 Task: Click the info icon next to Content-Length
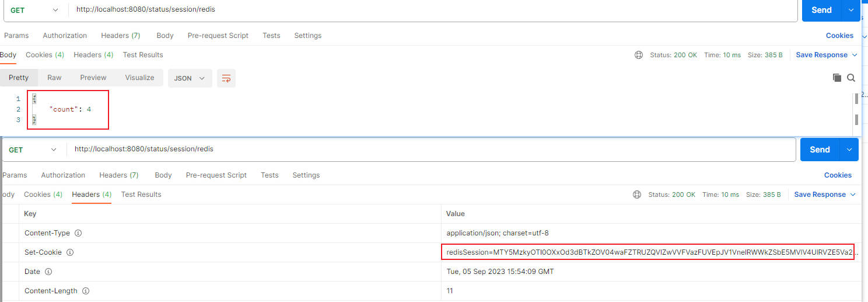[86, 291]
